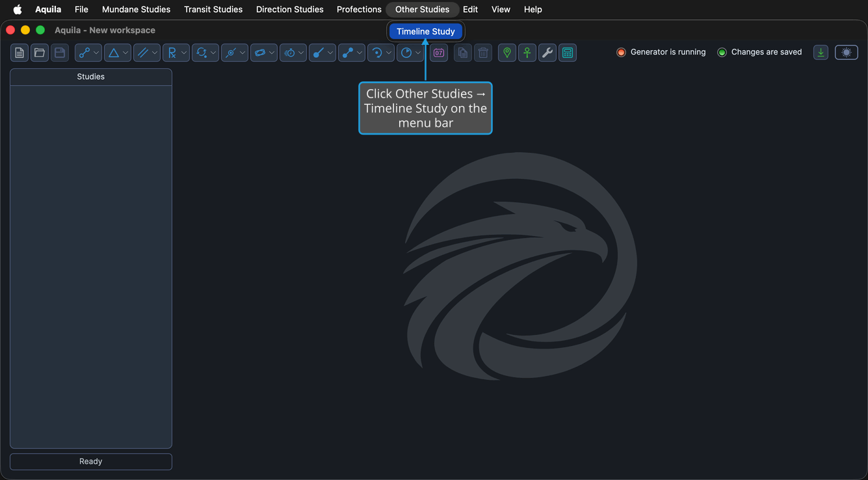868x480 pixels.
Task: Open the View menu
Action: tap(501, 9)
